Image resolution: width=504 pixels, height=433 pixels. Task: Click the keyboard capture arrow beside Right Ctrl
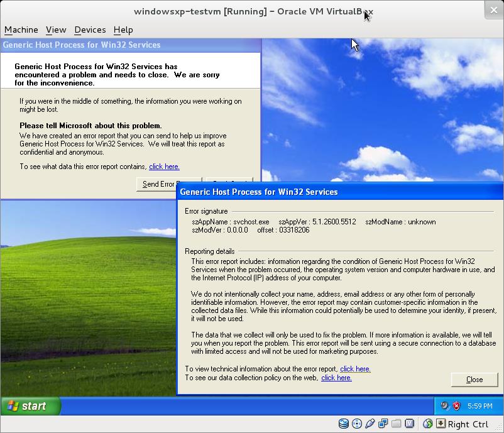coord(441,424)
